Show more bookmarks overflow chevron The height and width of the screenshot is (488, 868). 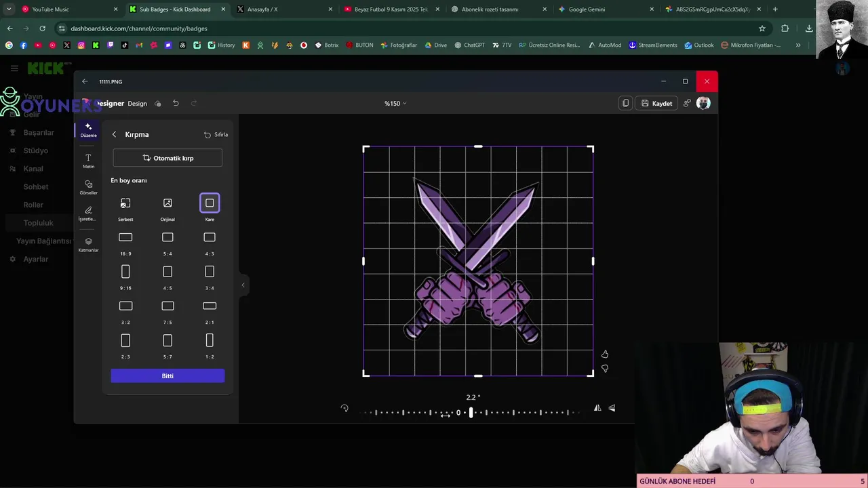[x=798, y=45]
